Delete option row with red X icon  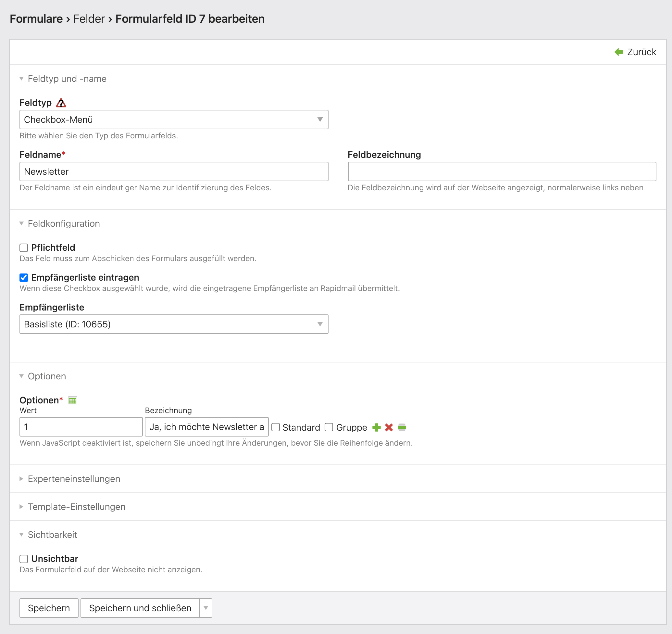(389, 427)
